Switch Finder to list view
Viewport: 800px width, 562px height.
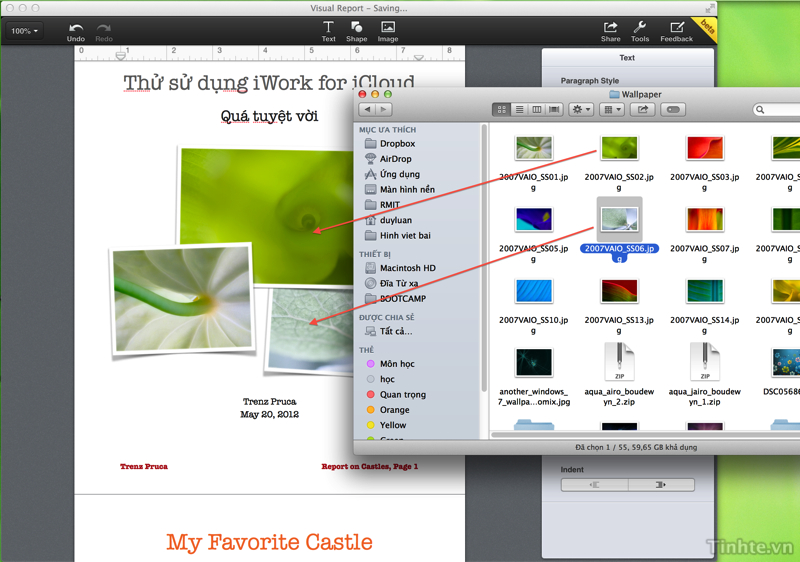pyautogui.click(x=519, y=109)
